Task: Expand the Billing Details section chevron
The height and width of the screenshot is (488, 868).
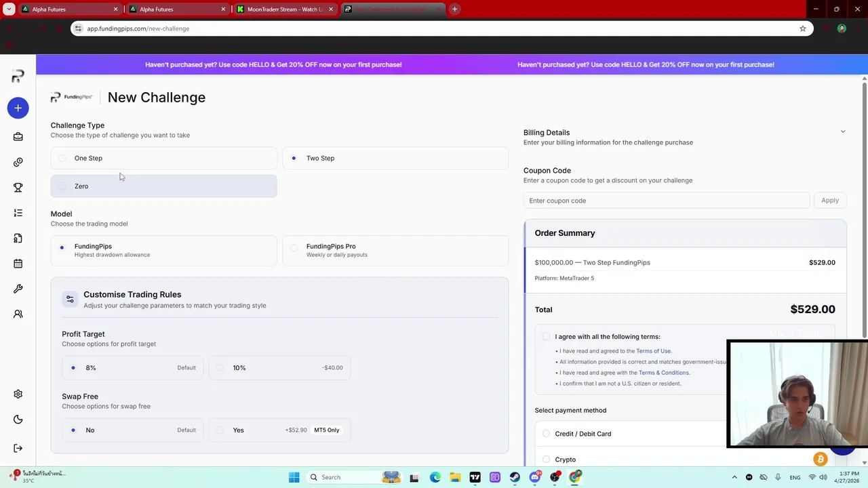Action: click(x=843, y=131)
